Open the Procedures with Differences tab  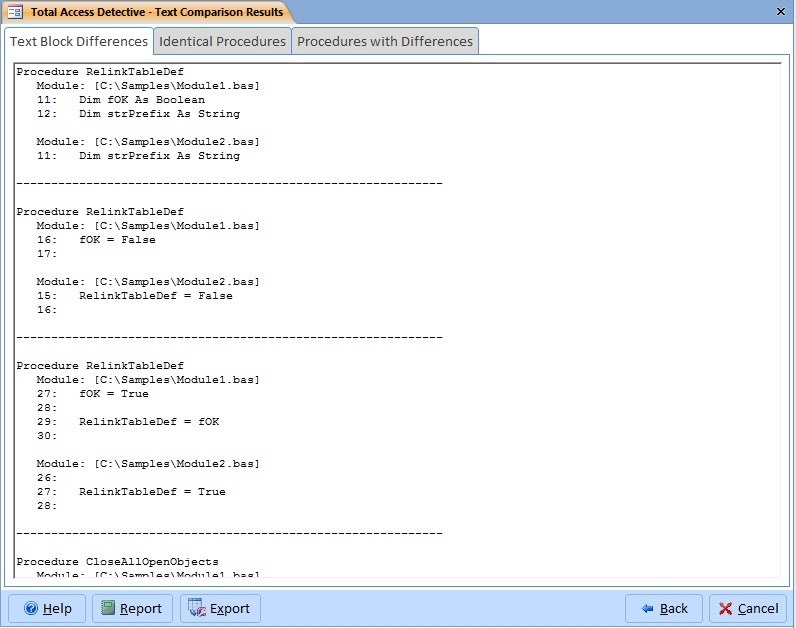pyautogui.click(x=385, y=41)
